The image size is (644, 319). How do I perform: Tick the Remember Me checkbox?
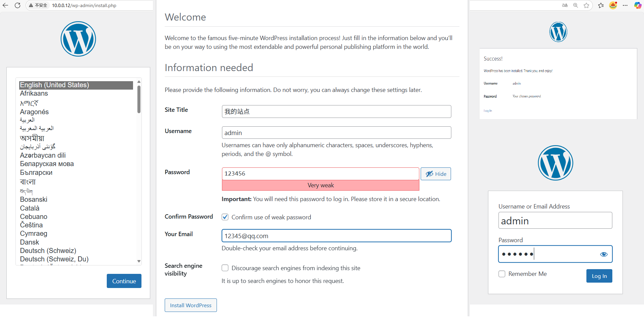502,274
